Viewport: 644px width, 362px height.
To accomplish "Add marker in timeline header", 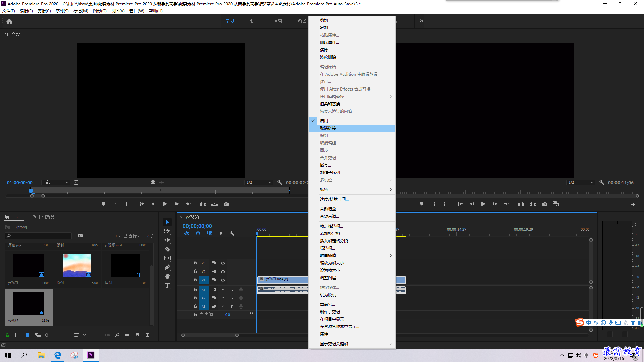I will click(x=221, y=233).
